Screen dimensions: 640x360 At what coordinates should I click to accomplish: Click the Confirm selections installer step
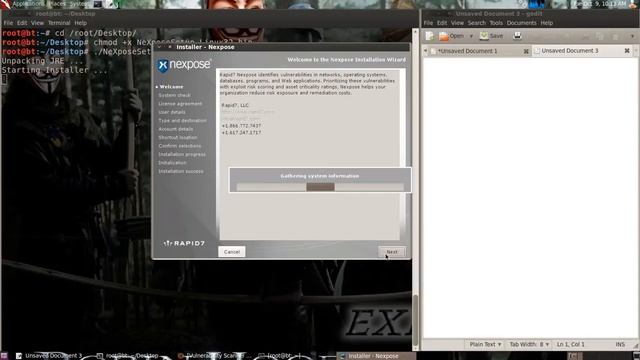[x=180, y=146]
